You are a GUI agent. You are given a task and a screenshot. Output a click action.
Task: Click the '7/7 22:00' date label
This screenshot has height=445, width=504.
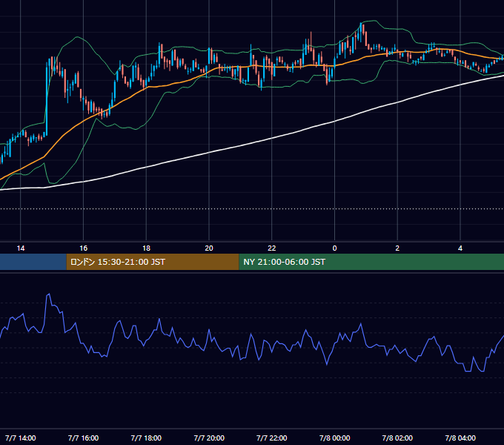pyautogui.click(x=272, y=438)
